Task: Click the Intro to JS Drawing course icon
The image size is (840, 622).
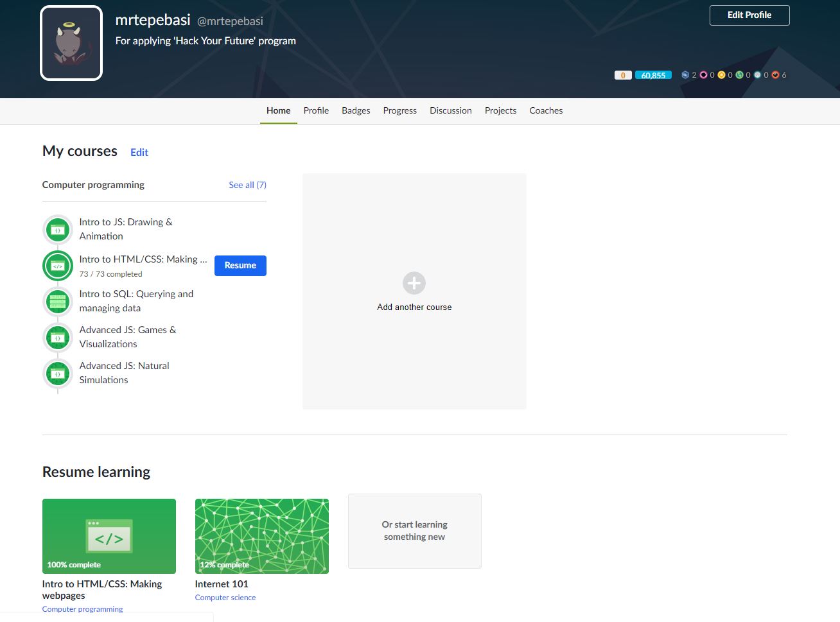Action: [x=58, y=230]
